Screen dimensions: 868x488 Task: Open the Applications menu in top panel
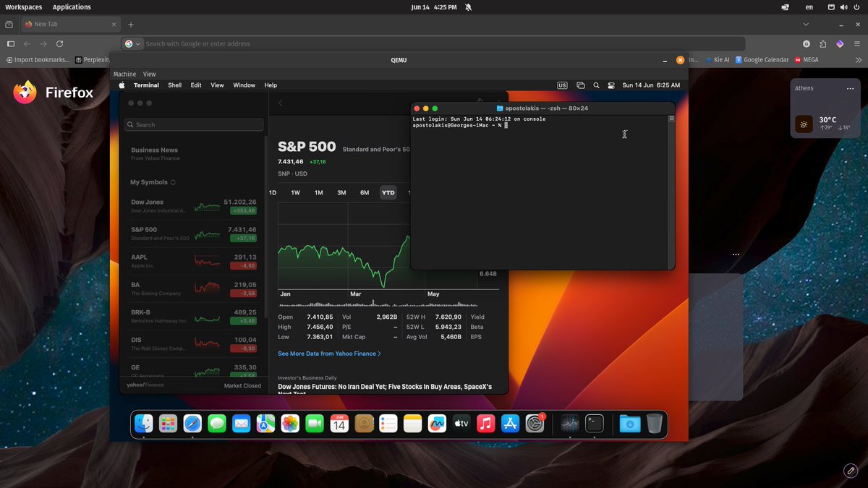(72, 7)
